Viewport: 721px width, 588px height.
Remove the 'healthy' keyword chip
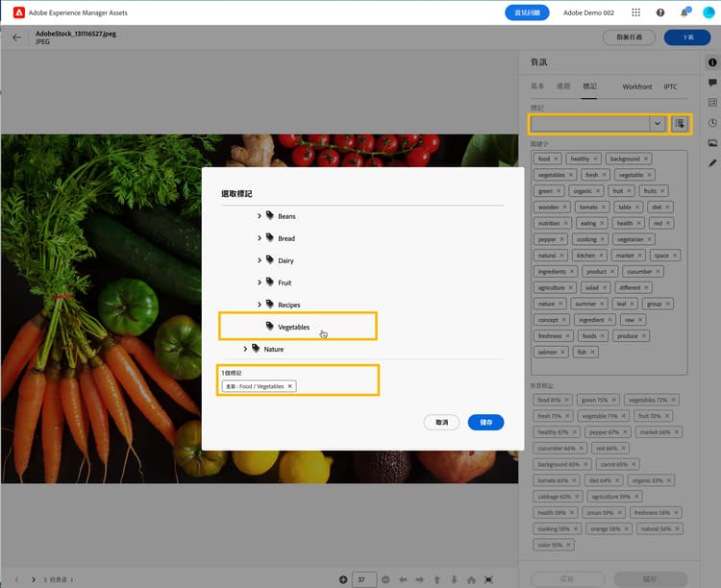[x=595, y=159]
